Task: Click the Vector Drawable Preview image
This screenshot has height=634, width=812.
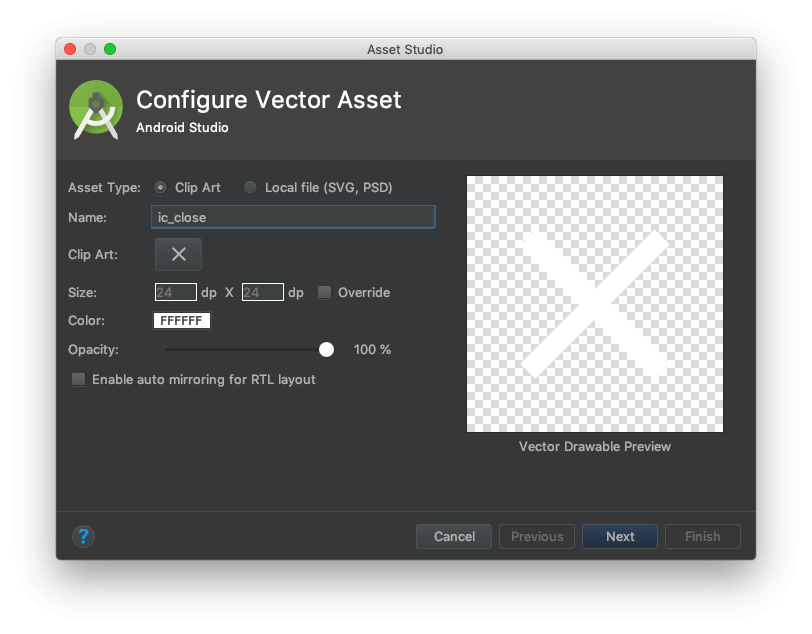Action: tap(594, 304)
